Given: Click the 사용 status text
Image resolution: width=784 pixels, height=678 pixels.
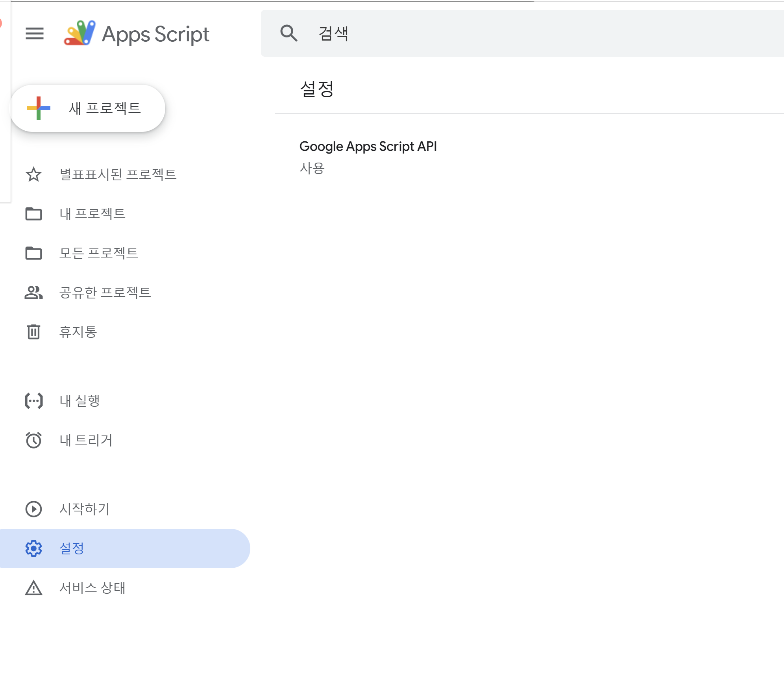Looking at the screenshot, I should point(312,169).
